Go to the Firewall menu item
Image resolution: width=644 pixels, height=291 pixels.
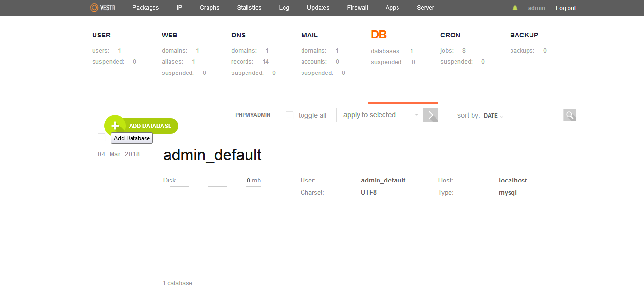[x=358, y=8]
